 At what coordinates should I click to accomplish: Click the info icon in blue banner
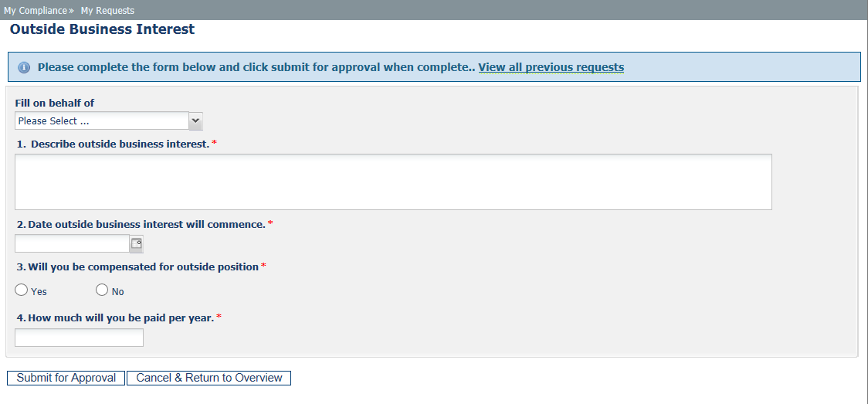(25, 67)
